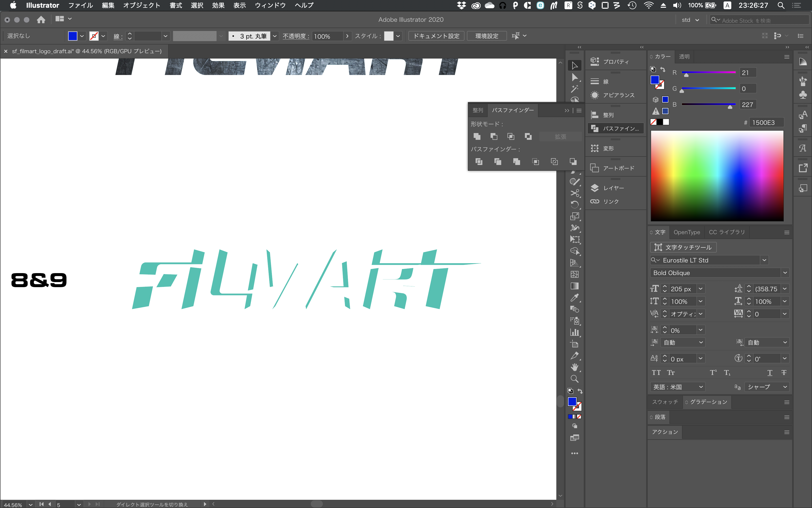This screenshot has height=508, width=812.
Task: Select the Scissors tool
Action: point(574,193)
